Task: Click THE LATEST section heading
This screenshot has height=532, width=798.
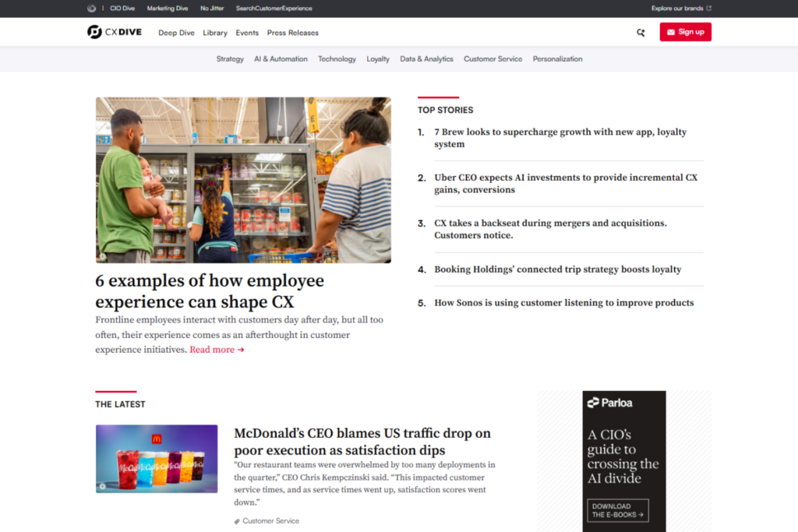Action: (120, 404)
